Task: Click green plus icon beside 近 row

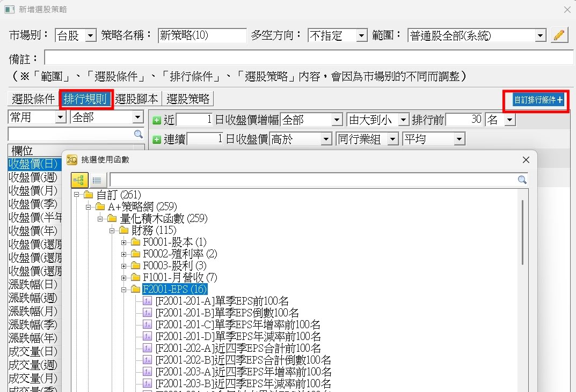Action: pyautogui.click(x=157, y=120)
